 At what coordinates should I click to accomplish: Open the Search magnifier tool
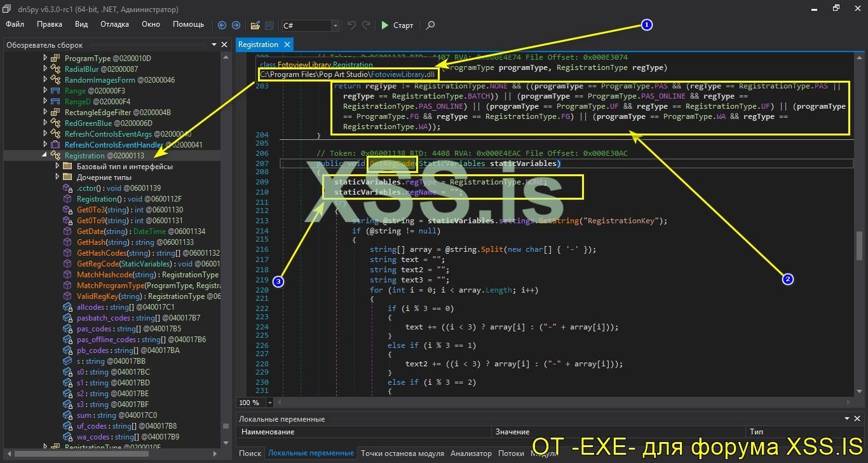430,25
